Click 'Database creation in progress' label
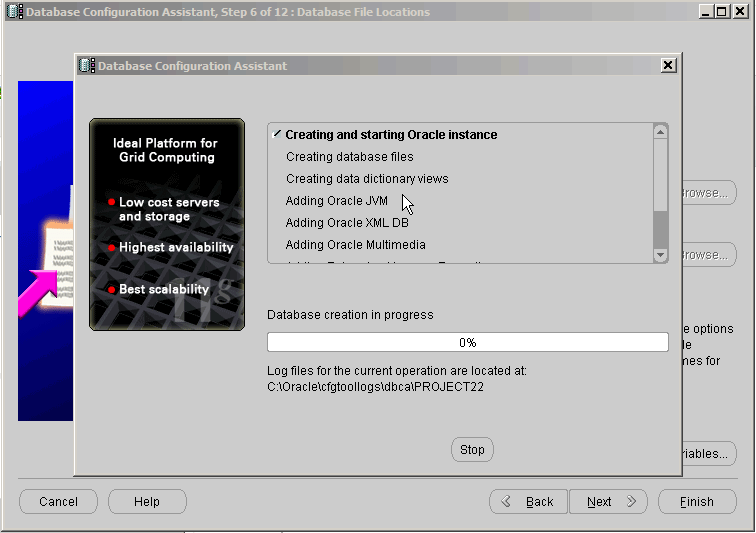The width and height of the screenshot is (756, 533). 350,315
